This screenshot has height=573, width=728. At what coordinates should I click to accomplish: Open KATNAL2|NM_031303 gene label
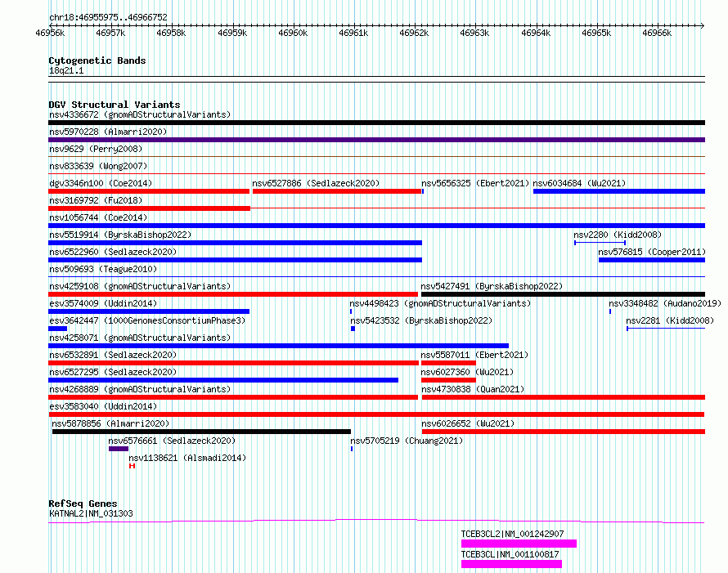(91, 513)
